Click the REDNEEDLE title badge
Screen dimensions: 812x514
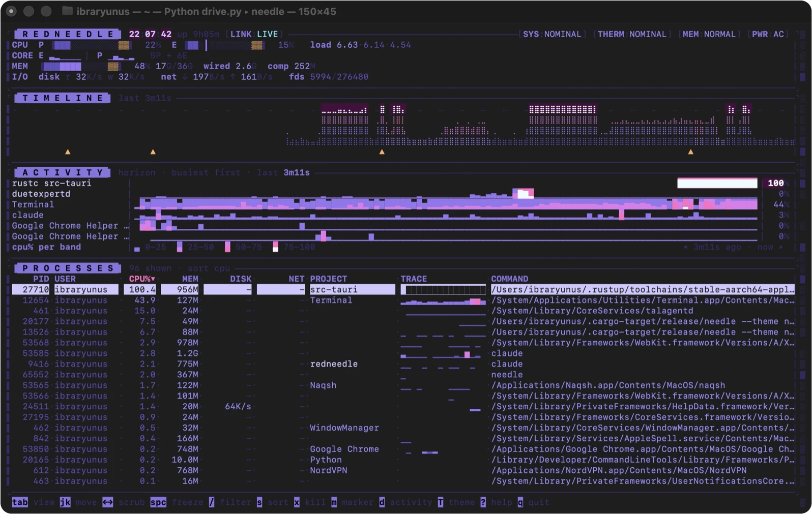point(68,34)
